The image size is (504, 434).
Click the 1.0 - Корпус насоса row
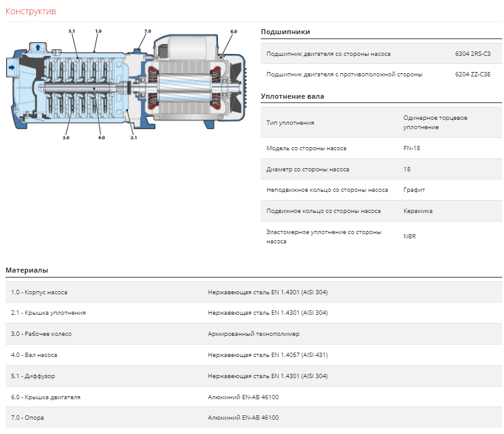pos(254,292)
